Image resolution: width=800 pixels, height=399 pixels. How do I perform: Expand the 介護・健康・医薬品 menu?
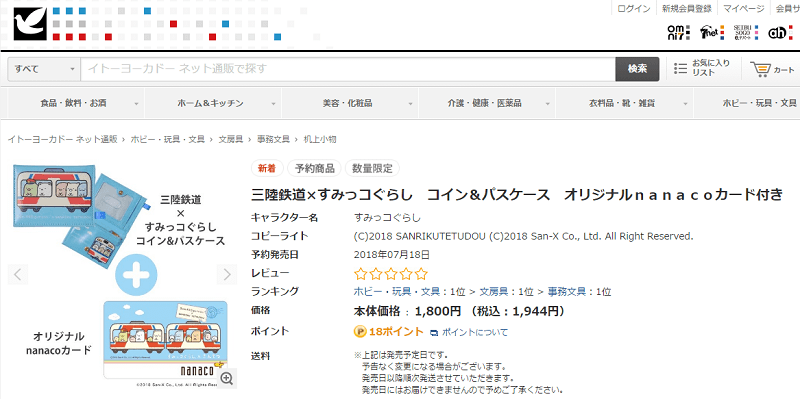(x=487, y=104)
